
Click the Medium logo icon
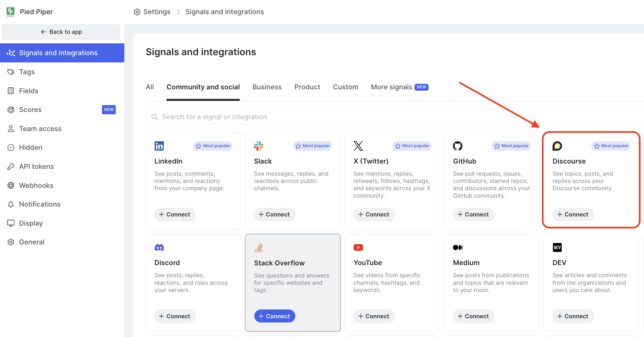458,247
